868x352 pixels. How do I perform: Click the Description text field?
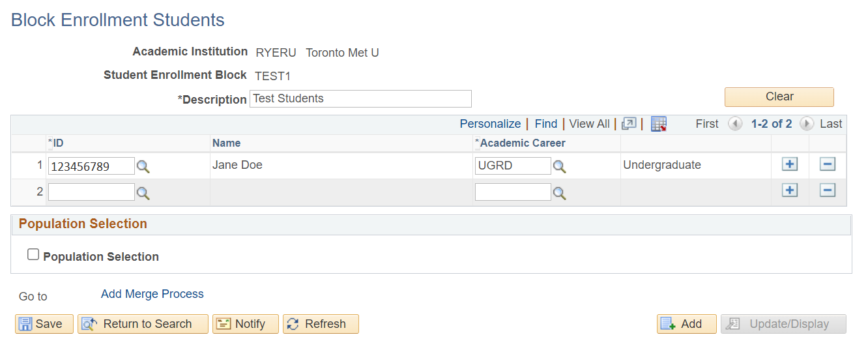[x=360, y=99]
